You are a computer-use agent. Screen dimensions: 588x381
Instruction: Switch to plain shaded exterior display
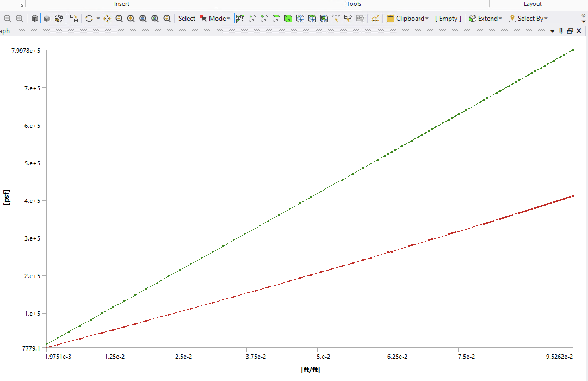46,19
